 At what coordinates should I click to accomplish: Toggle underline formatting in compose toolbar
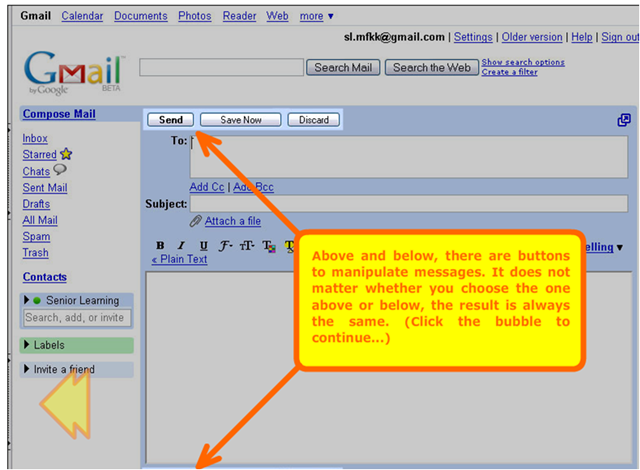pyautogui.click(x=203, y=245)
